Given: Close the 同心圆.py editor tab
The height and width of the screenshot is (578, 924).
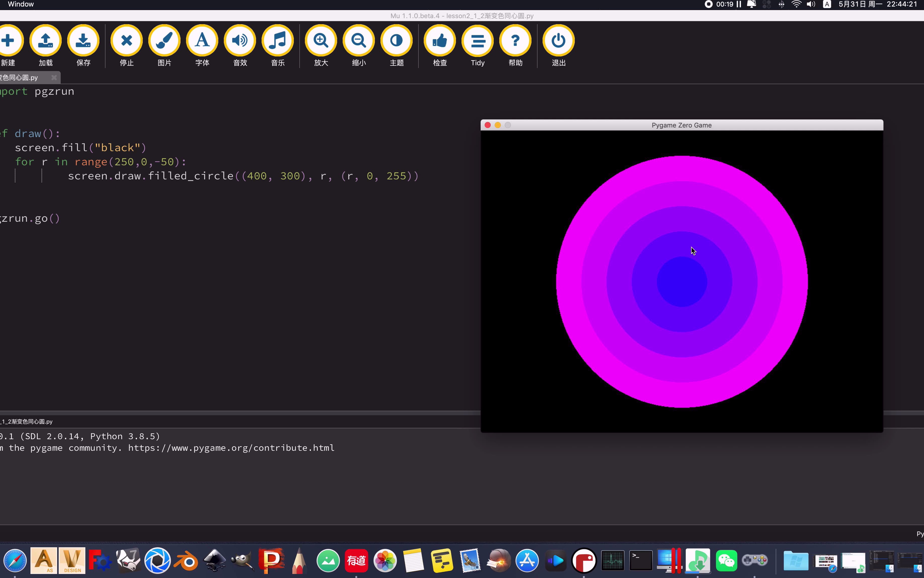Looking at the screenshot, I should (x=54, y=78).
